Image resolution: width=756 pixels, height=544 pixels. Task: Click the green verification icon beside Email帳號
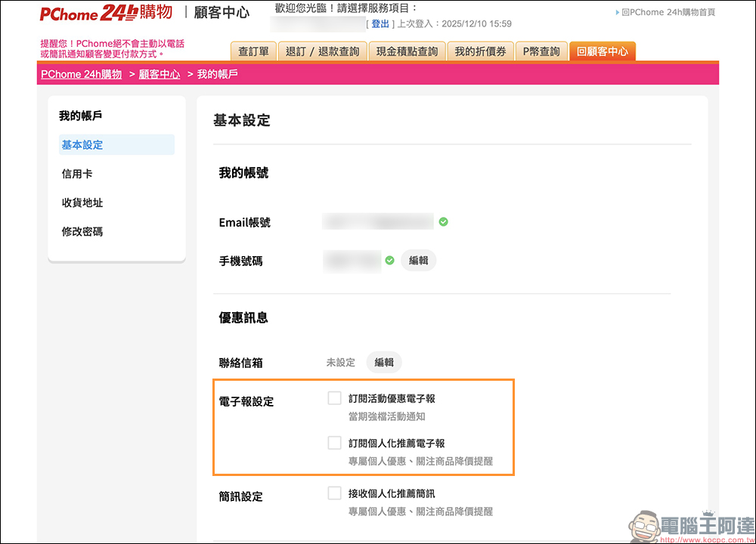point(443,221)
